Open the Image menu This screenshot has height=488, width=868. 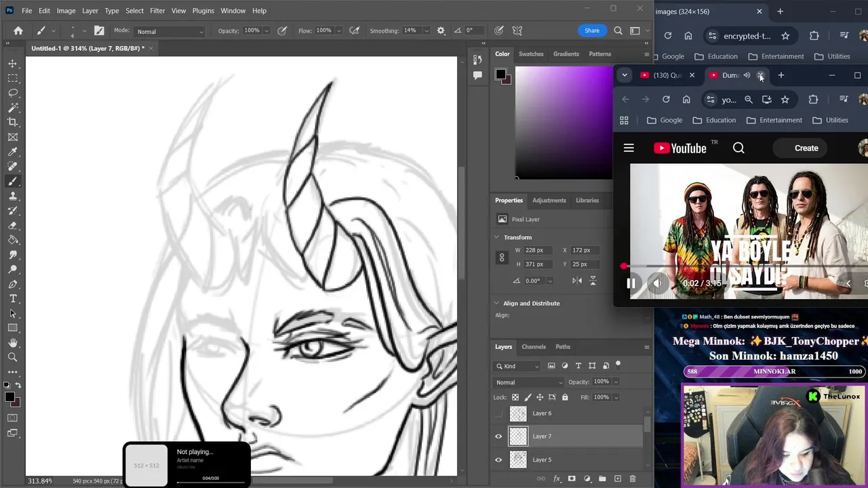coord(66,11)
